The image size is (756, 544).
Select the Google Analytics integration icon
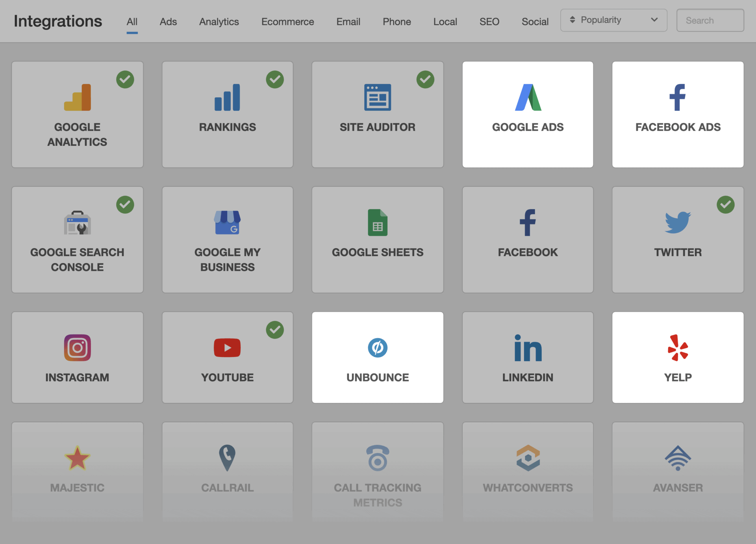pos(77,97)
